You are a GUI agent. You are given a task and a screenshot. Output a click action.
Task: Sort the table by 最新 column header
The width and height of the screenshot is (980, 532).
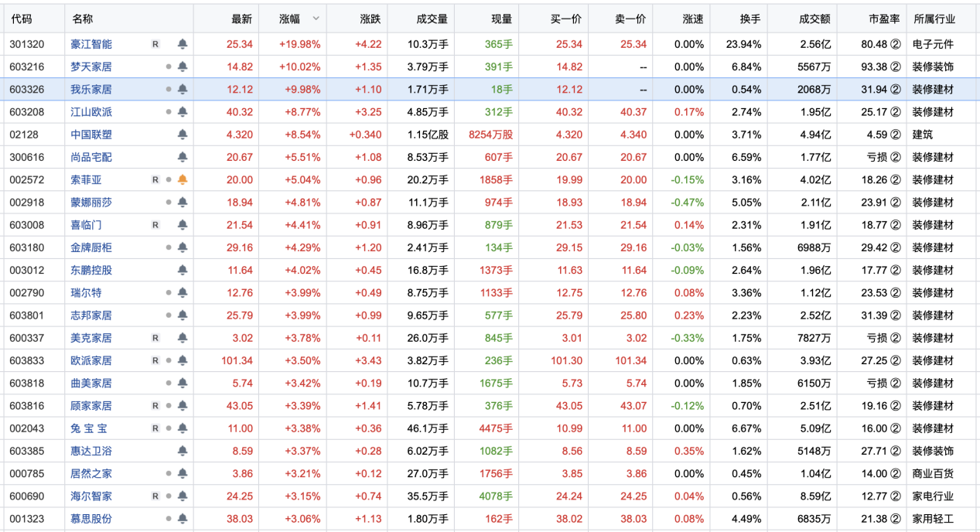(242, 18)
